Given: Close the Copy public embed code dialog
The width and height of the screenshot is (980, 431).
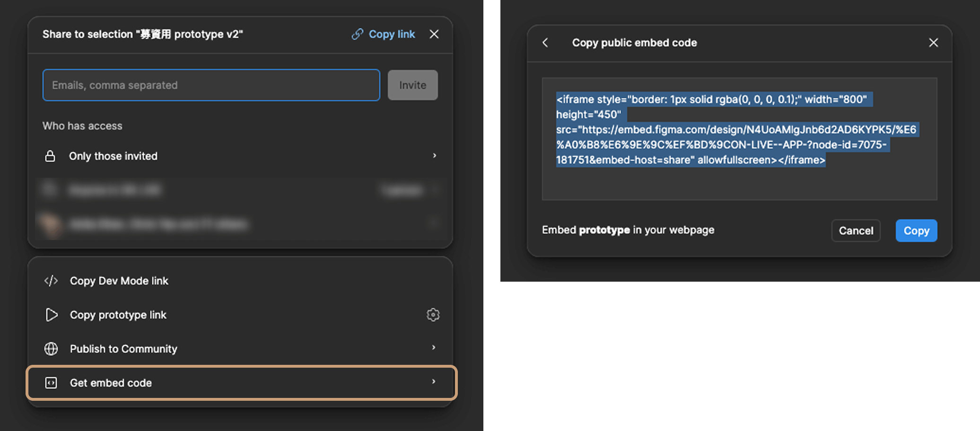Looking at the screenshot, I should coord(934,43).
